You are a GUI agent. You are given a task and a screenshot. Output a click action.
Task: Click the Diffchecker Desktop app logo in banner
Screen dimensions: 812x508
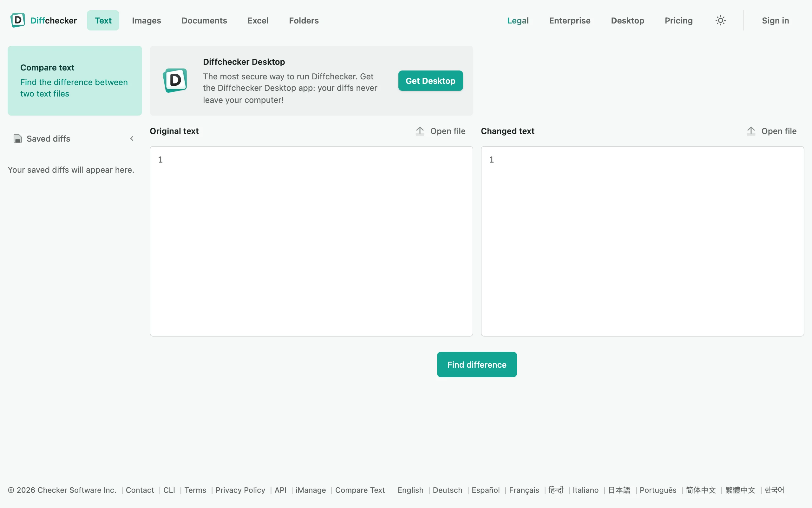click(x=175, y=81)
